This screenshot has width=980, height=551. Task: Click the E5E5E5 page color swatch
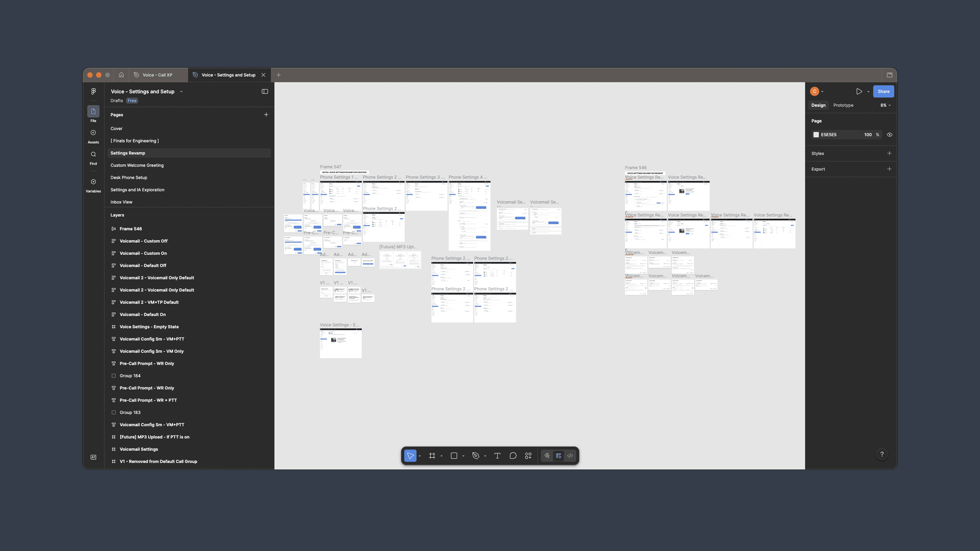pyautogui.click(x=816, y=135)
